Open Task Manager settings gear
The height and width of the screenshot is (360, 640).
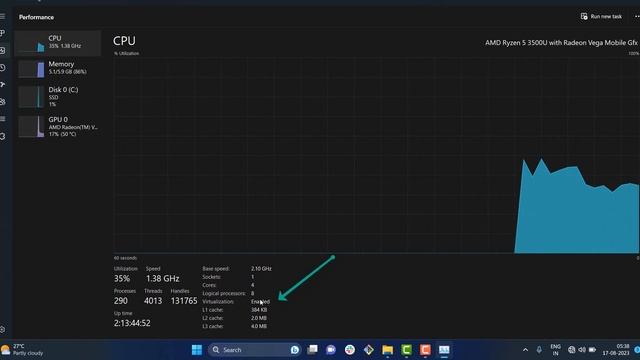[x=2, y=329]
